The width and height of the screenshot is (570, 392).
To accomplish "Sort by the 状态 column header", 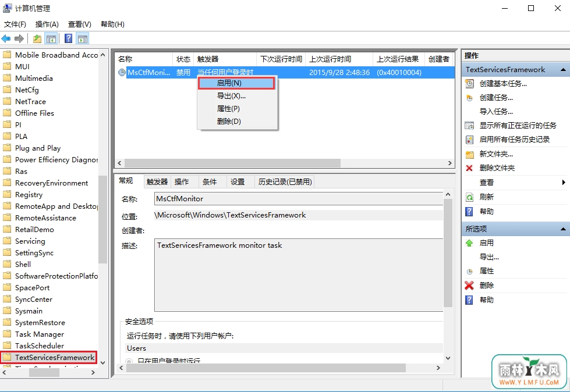I will click(183, 59).
